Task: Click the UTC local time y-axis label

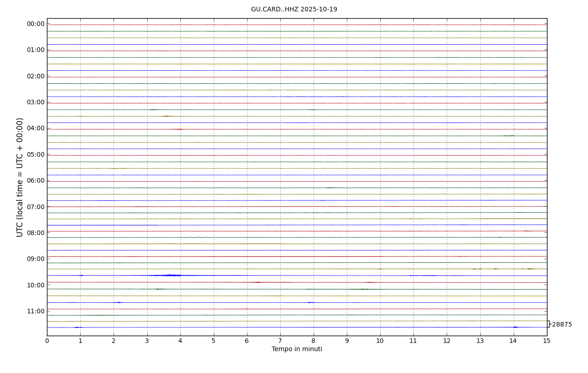Action: point(20,177)
